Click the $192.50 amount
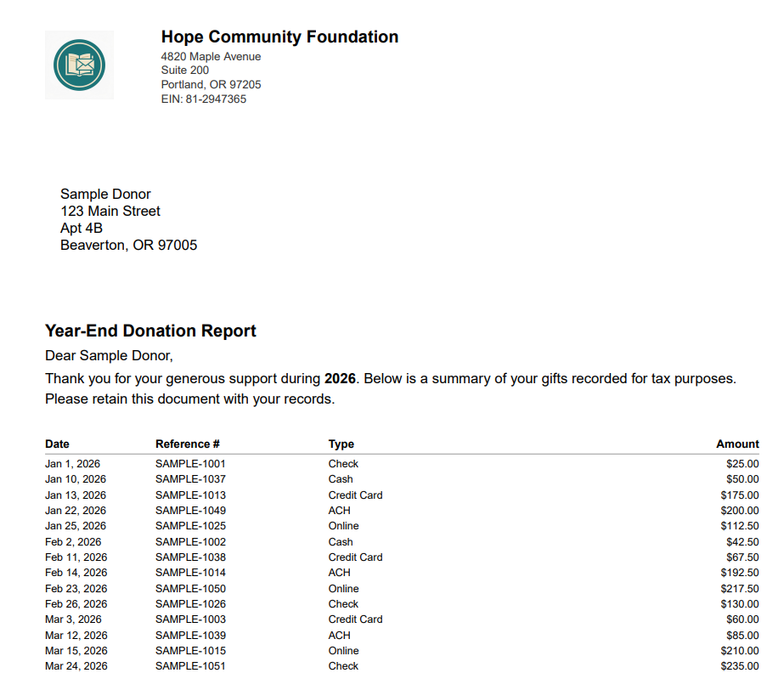This screenshot has height=673, width=784. 740,573
